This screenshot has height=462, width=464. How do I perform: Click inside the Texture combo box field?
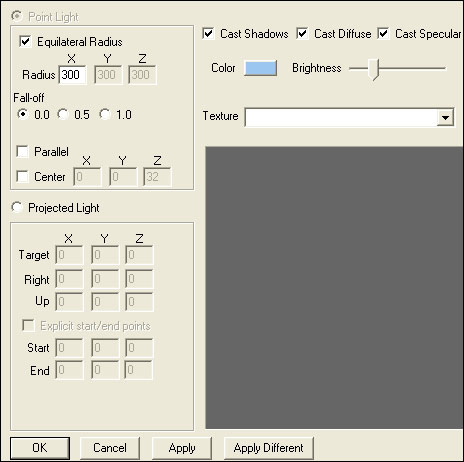341,117
